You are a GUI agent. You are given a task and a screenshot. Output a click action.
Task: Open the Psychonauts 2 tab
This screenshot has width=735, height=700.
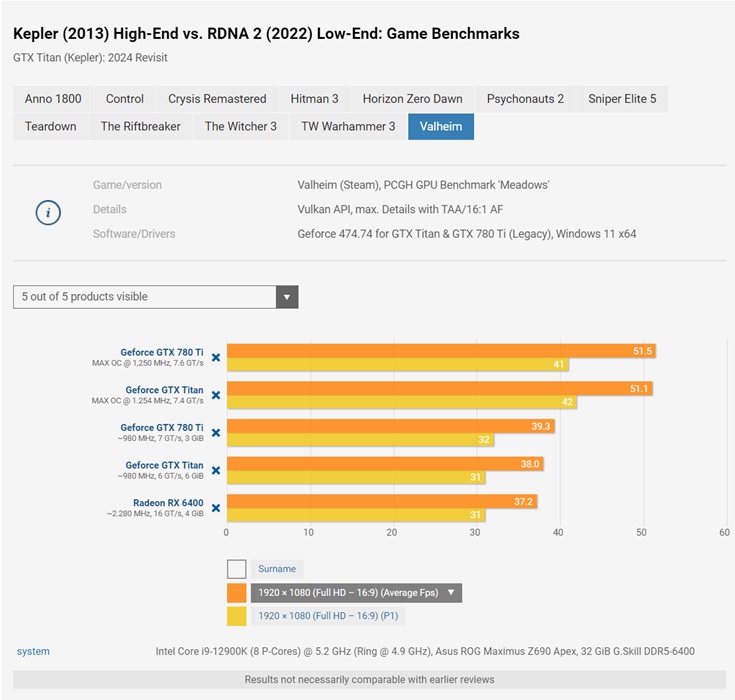pos(525,99)
